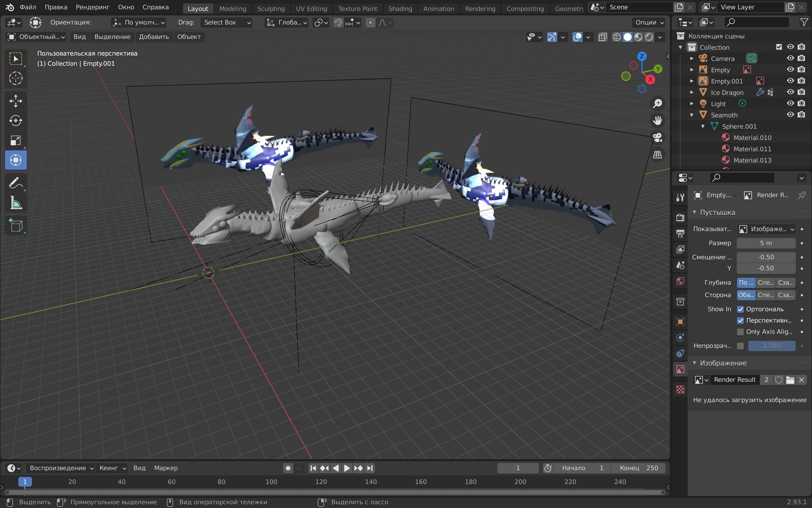
Task: Uncheck the Перспективн... checkbox
Action: pyautogui.click(x=740, y=321)
